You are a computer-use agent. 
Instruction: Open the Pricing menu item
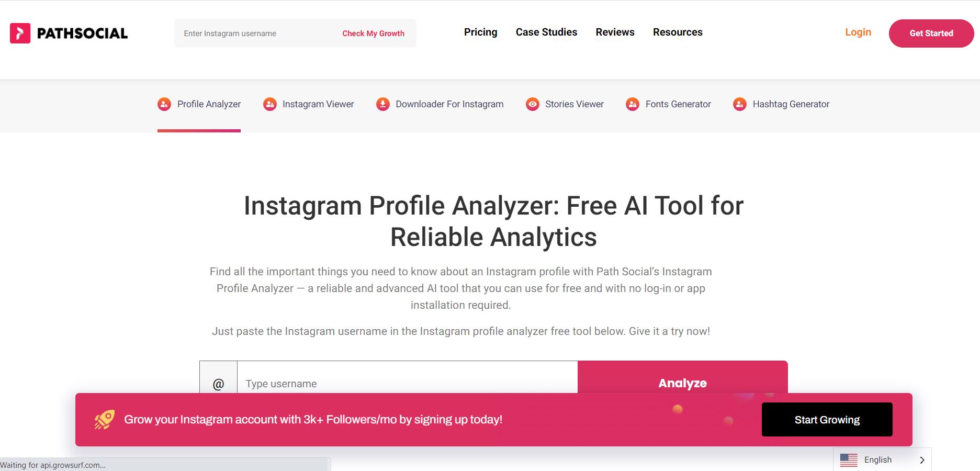[480, 32]
